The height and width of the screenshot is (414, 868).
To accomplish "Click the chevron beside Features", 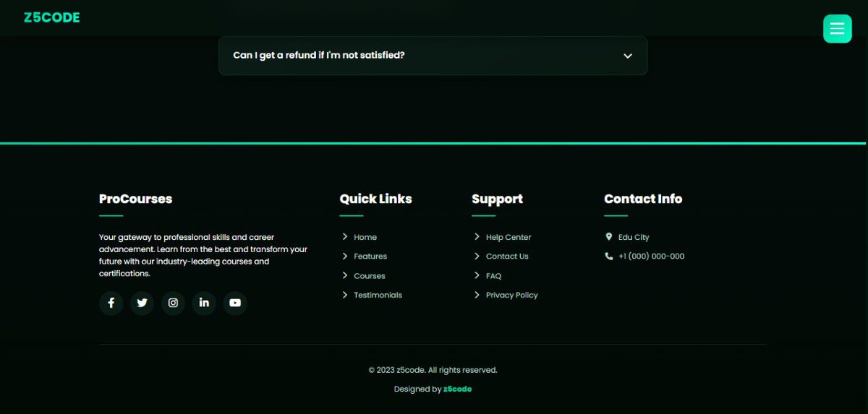I will [345, 256].
